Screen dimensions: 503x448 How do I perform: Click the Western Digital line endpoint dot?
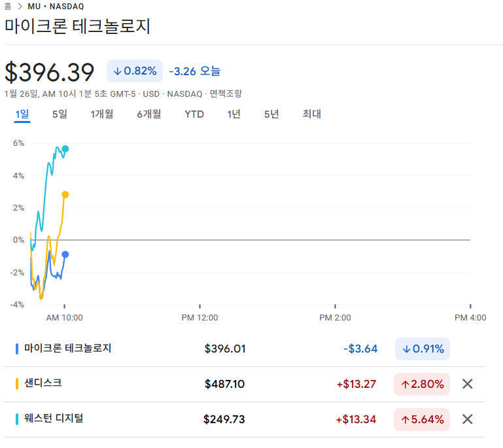pos(65,149)
